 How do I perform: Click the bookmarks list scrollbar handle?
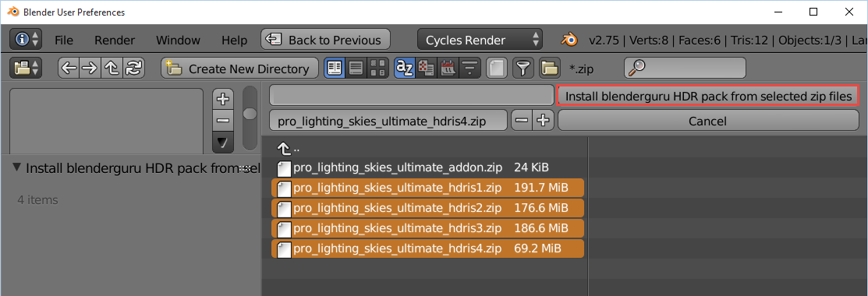(x=250, y=113)
